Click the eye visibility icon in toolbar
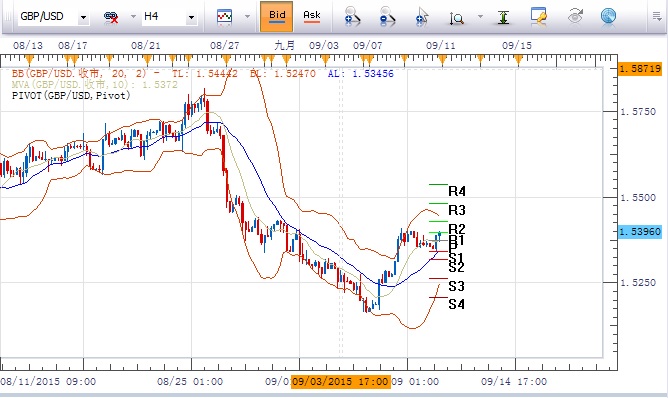The width and height of the screenshot is (668, 398). pyautogui.click(x=575, y=17)
